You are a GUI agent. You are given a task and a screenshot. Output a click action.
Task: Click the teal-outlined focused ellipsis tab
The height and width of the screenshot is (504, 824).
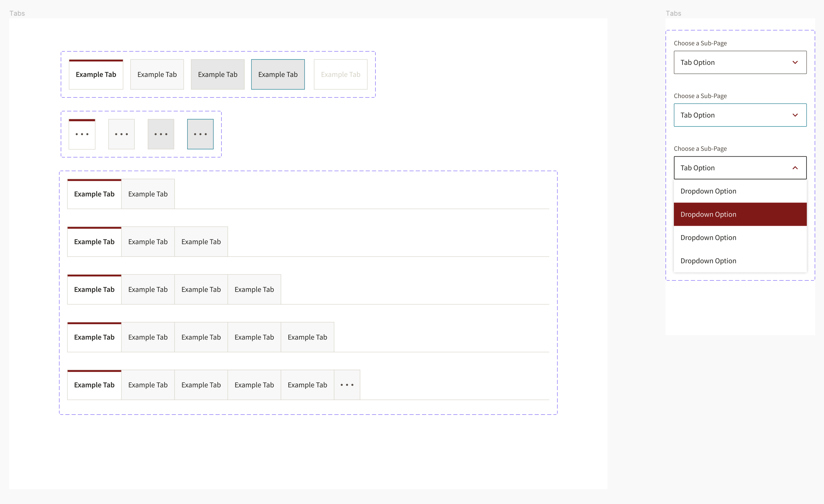(x=200, y=134)
